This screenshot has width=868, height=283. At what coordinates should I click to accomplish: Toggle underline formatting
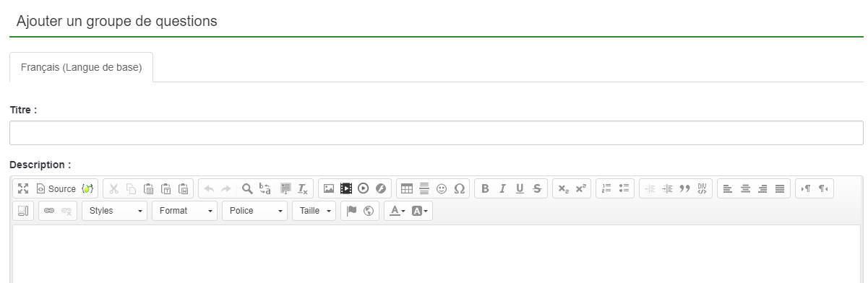tap(520, 189)
